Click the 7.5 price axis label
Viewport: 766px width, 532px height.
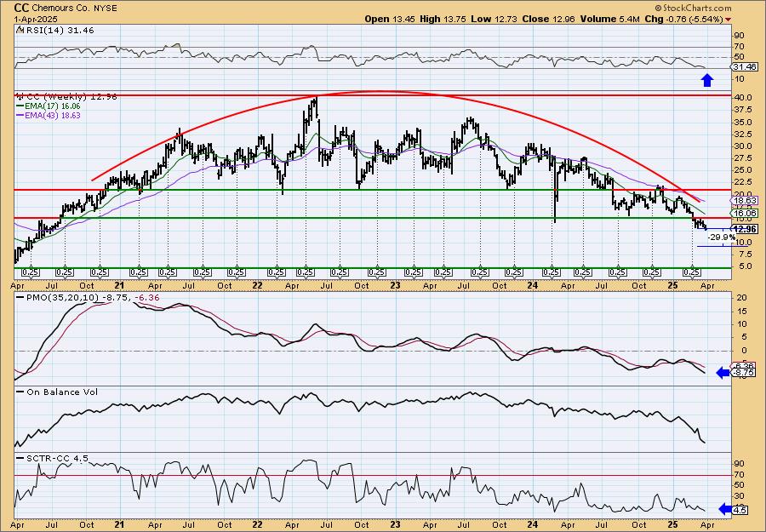(746, 255)
